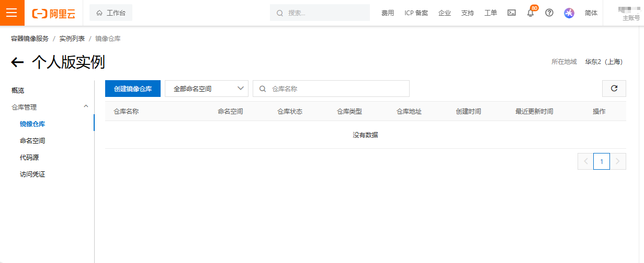
Task: Click the 仓库名称 column header
Action: point(126,112)
